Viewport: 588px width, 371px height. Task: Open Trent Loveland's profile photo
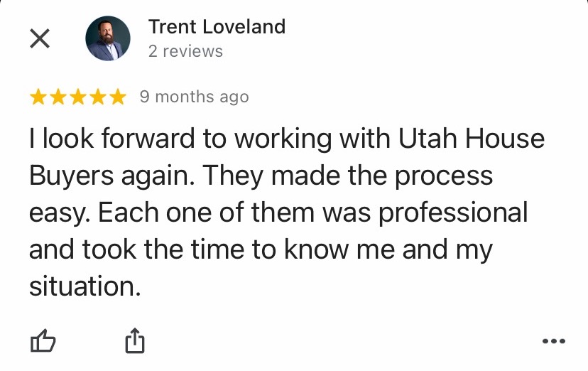108,38
